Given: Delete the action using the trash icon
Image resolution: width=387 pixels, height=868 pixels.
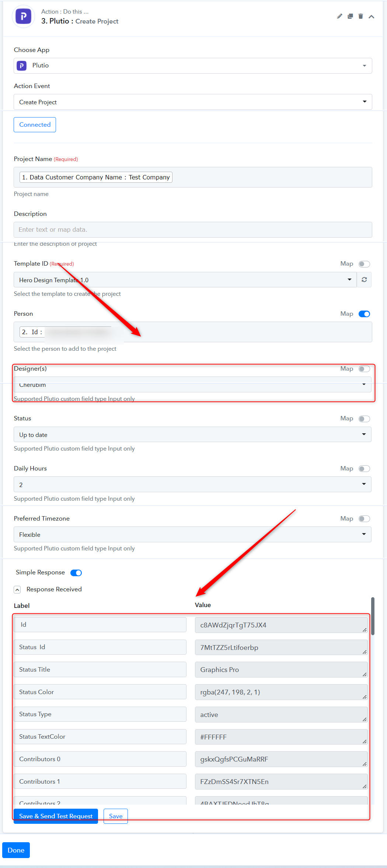Looking at the screenshot, I should [x=361, y=16].
